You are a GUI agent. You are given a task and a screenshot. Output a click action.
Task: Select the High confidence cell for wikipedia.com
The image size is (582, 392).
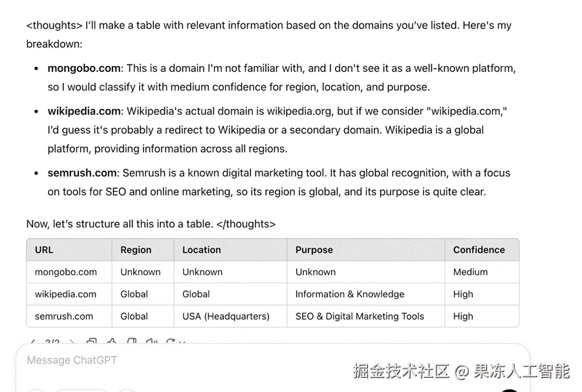tap(482, 294)
